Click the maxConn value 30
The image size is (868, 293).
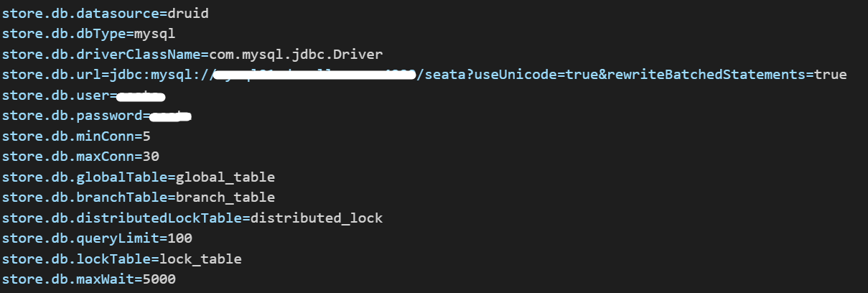point(150,156)
